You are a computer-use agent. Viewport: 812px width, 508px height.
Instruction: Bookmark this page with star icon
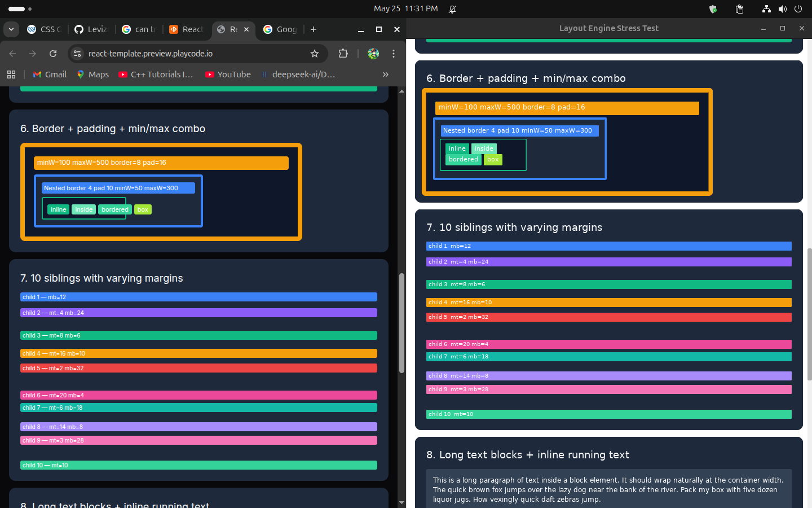315,54
